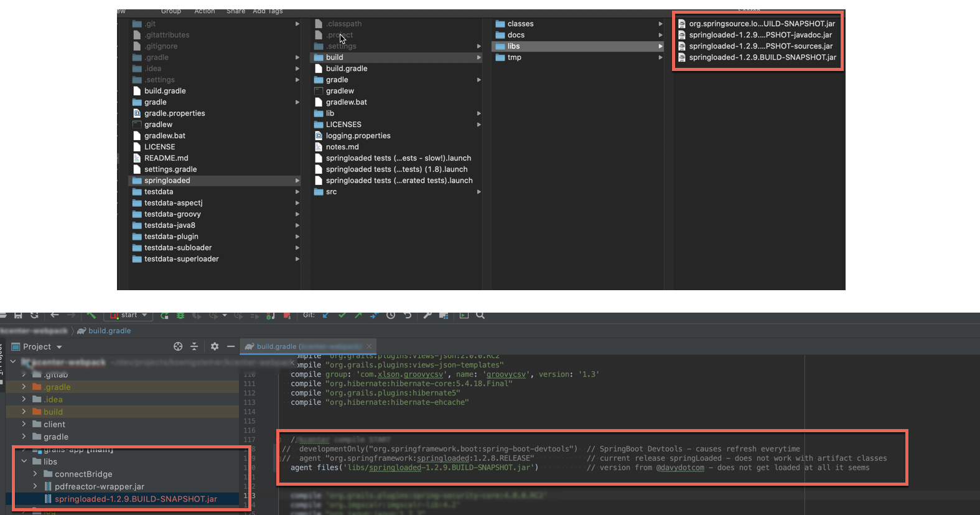Screen dimensions: 980x515
Task: Open the 'start' run configuration dropdown
Action: pos(128,315)
